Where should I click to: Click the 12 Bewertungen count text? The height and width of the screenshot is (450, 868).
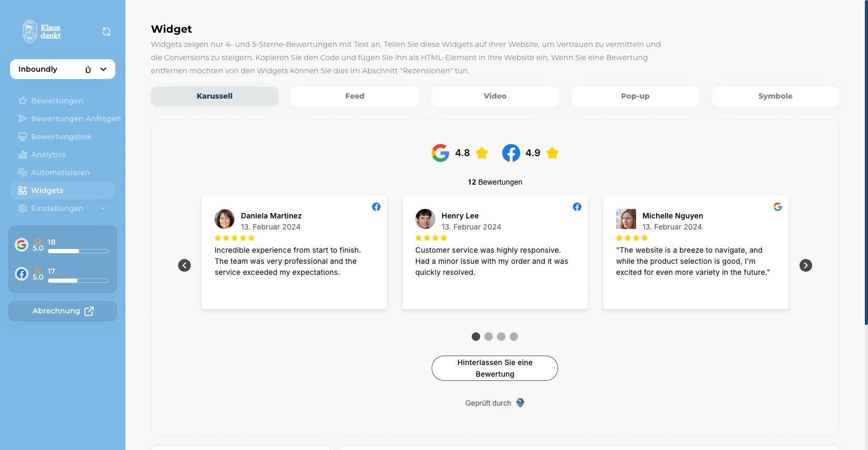(x=495, y=182)
